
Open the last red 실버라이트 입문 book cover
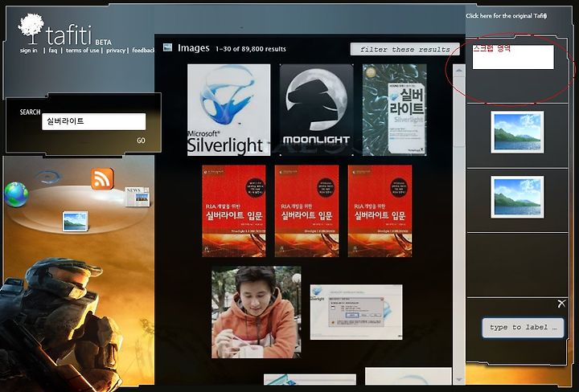coord(380,211)
